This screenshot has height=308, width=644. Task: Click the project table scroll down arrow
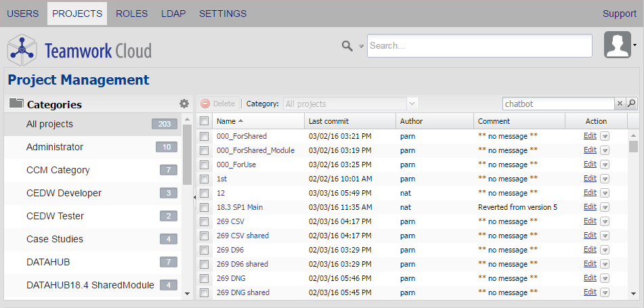click(633, 293)
